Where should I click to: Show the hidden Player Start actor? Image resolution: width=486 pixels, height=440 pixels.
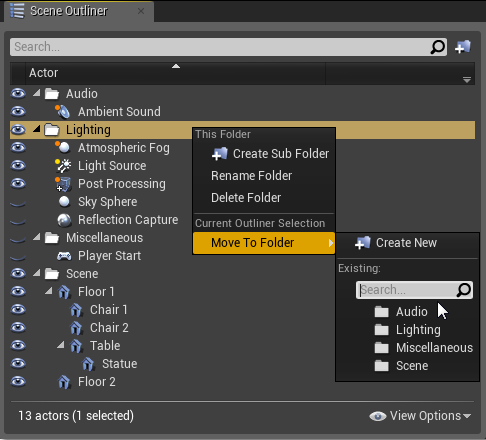(x=18, y=257)
